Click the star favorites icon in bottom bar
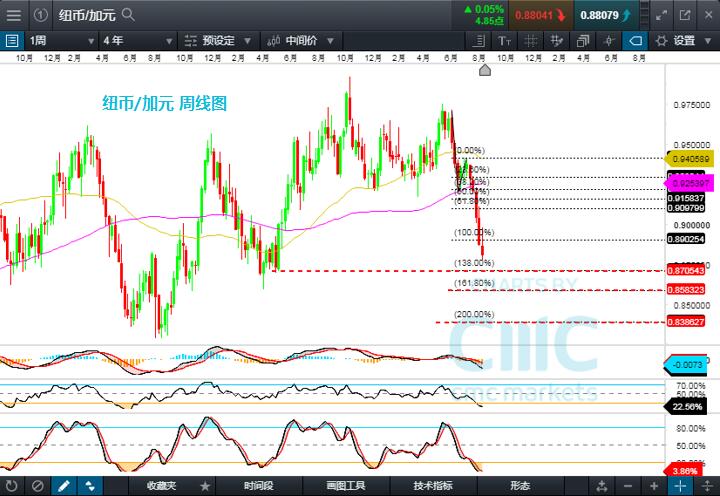The image size is (720, 496). pyautogui.click(x=205, y=485)
